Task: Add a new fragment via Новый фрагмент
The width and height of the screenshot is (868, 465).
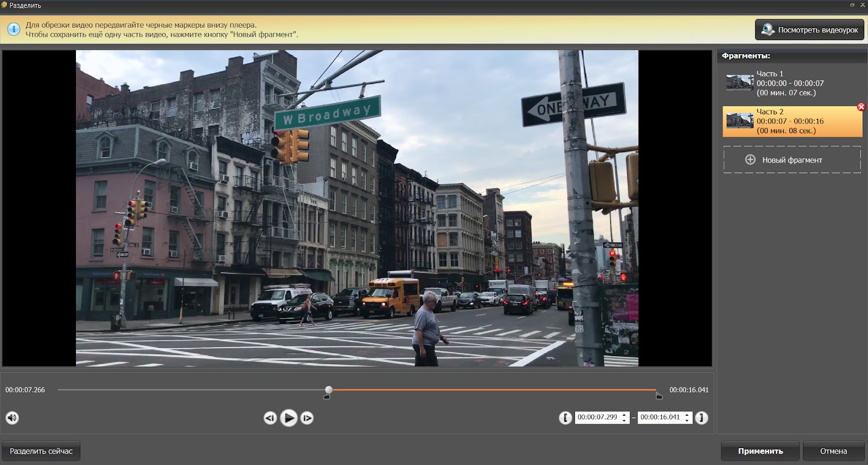Action: tap(792, 160)
